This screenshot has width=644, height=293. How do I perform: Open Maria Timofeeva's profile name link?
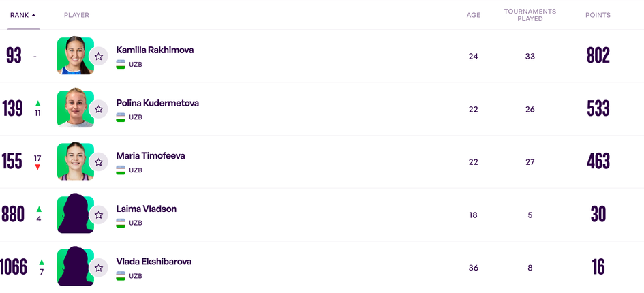point(151,156)
